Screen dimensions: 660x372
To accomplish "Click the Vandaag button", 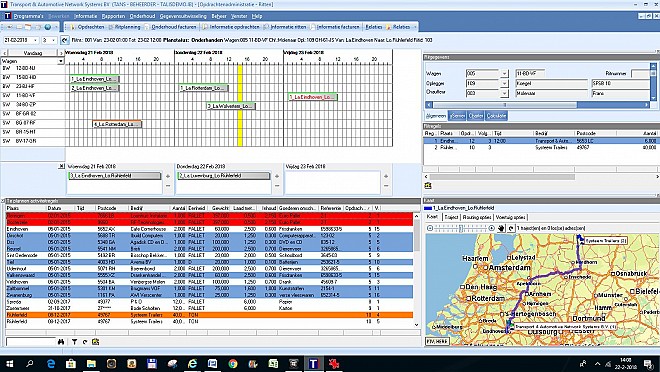I will point(33,53).
